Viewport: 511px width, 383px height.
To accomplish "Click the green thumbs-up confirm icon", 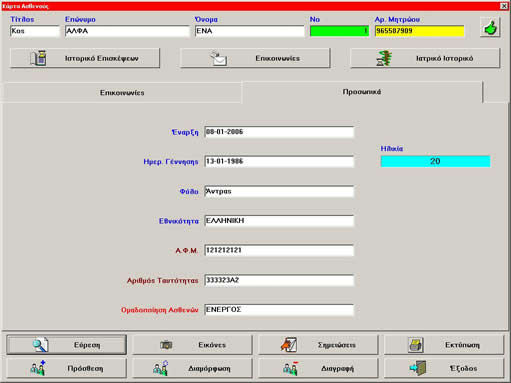I will click(490, 28).
